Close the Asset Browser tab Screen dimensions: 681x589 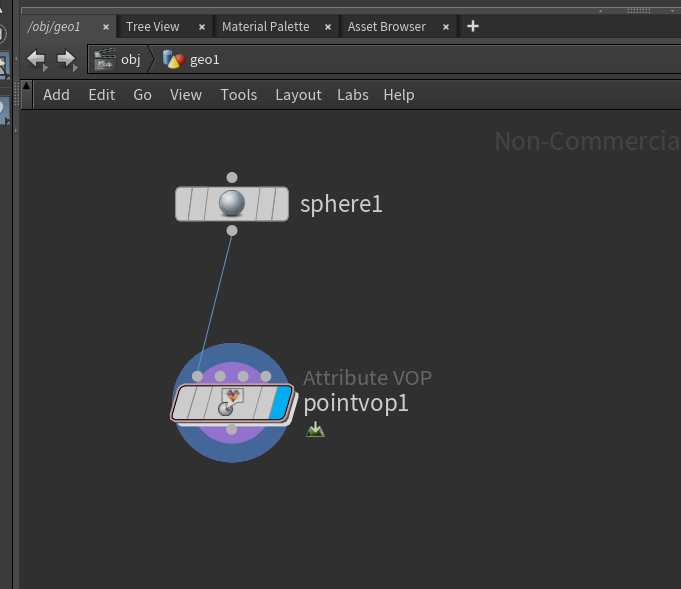click(446, 27)
